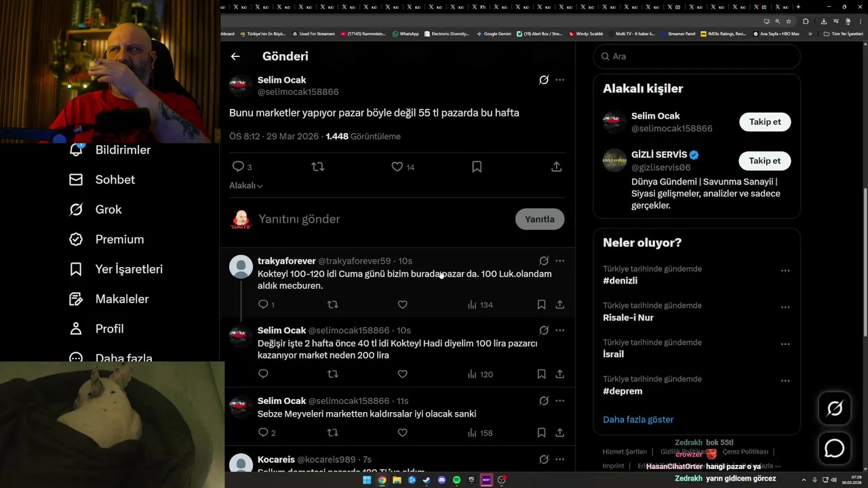Open Discord from the taskbar
Image resolution: width=868 pixels, height=488 pixels.
(441, 480)
